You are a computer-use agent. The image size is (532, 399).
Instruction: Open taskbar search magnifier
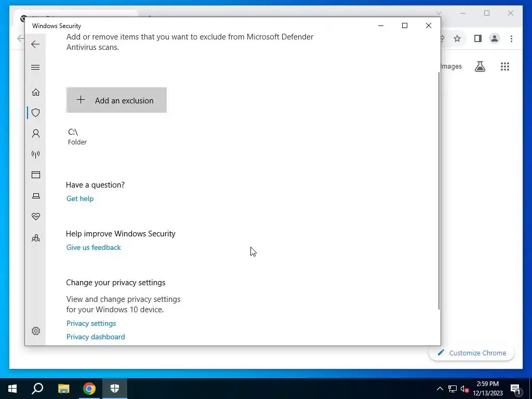coord(37,389)
